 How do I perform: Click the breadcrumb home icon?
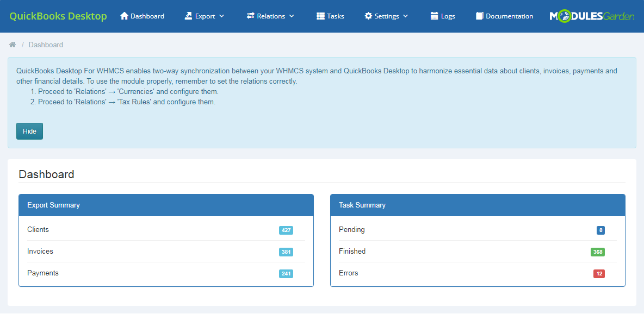point(12,44)
